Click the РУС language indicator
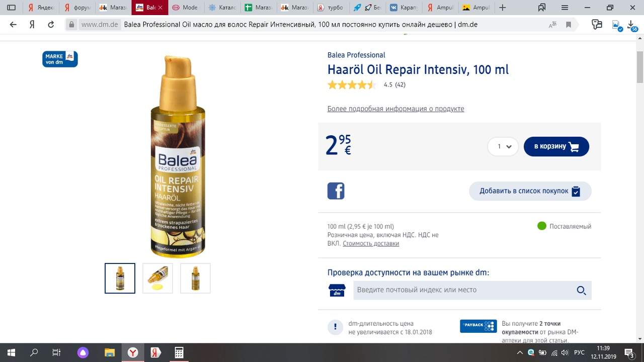The width and height of the screenshot is (644, 362). 579,352
